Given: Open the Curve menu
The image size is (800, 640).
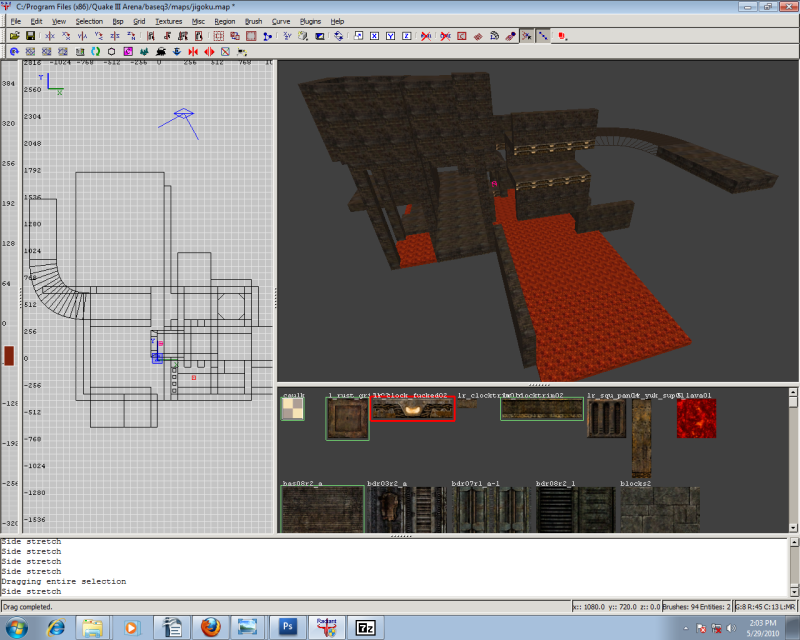Looking at the screenshot, I should (x=281, y=21).
